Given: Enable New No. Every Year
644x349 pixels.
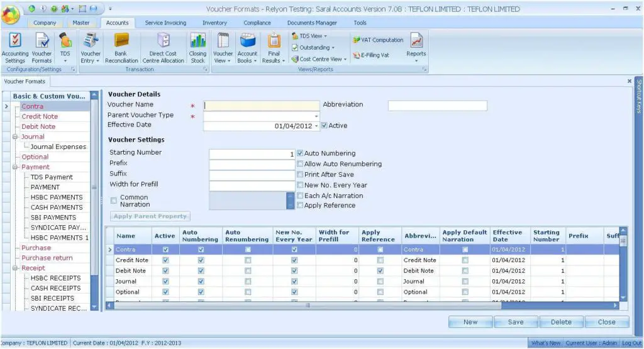Looking at the screenshot, I should click(300, 185).
